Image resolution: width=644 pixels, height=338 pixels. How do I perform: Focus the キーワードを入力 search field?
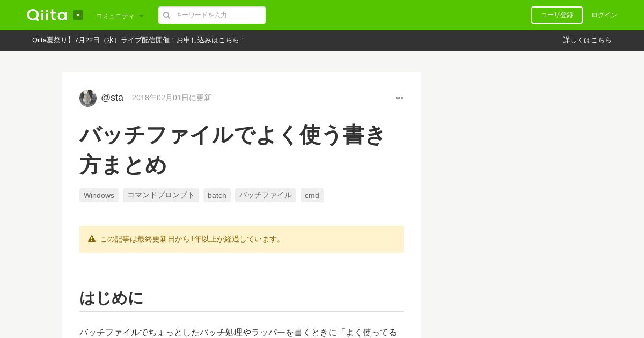(212, 15)
